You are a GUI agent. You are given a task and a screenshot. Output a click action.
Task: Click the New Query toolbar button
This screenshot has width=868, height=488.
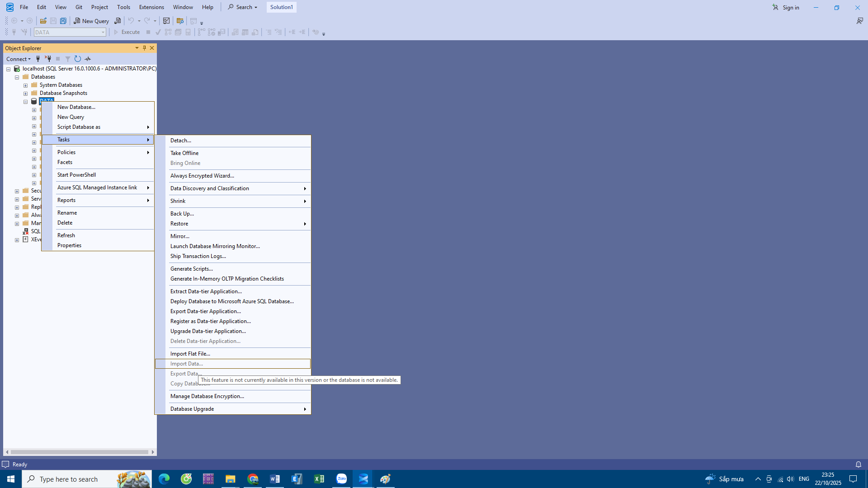[x=92, y=21]
